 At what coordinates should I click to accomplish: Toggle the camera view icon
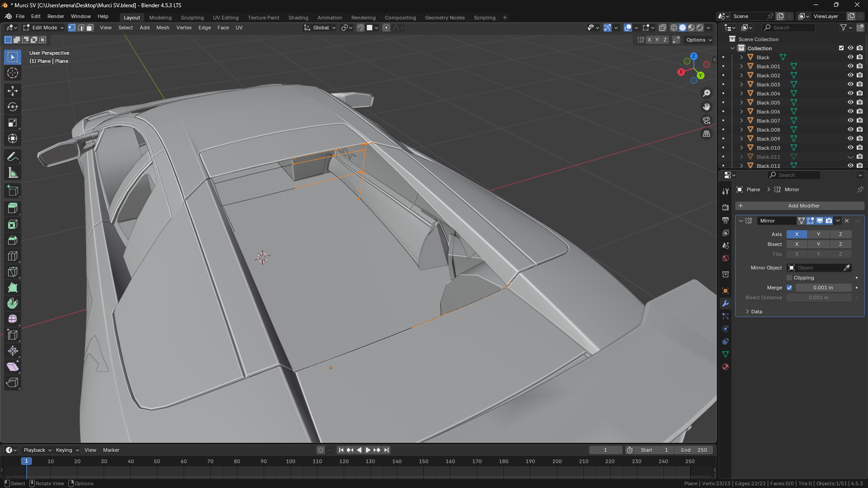tap(707, 120)
